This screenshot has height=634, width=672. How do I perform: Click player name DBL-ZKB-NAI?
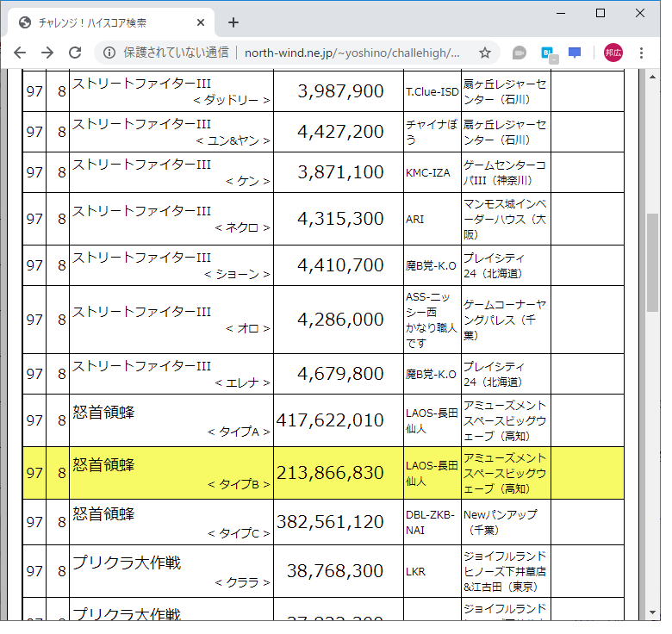tap(430, 523)
